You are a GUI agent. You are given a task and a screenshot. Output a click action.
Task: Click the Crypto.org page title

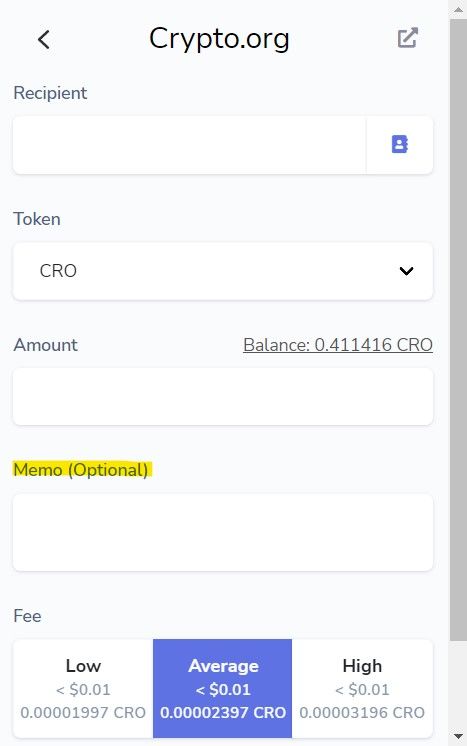(219, 39)
